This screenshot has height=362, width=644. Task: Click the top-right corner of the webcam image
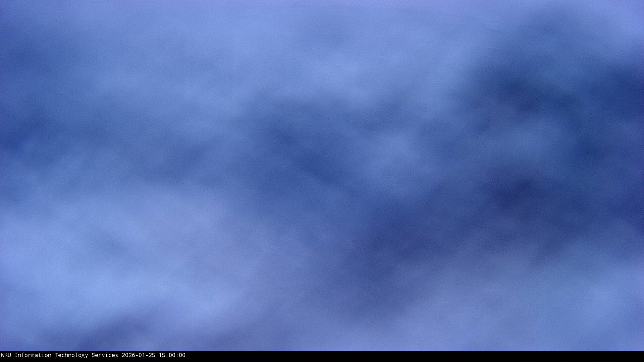[642, 1]
